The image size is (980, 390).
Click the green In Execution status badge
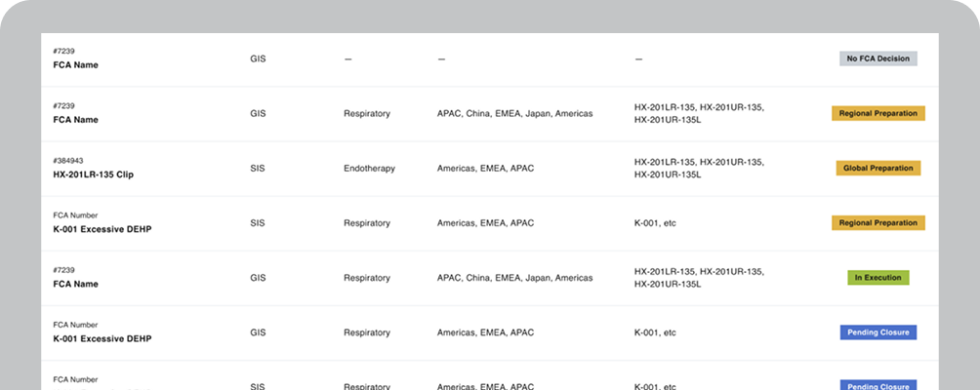pos(878,278)
